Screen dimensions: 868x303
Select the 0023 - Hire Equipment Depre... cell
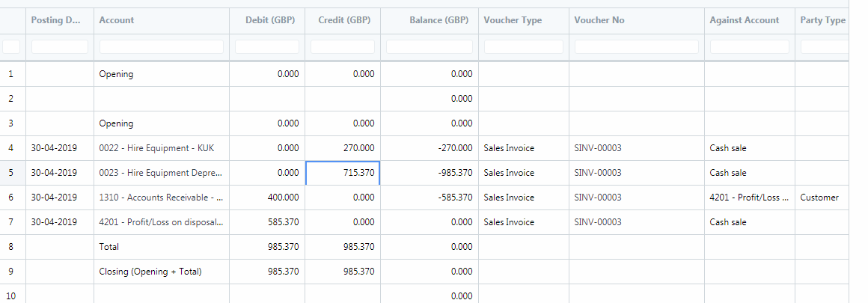click(162, 173)
